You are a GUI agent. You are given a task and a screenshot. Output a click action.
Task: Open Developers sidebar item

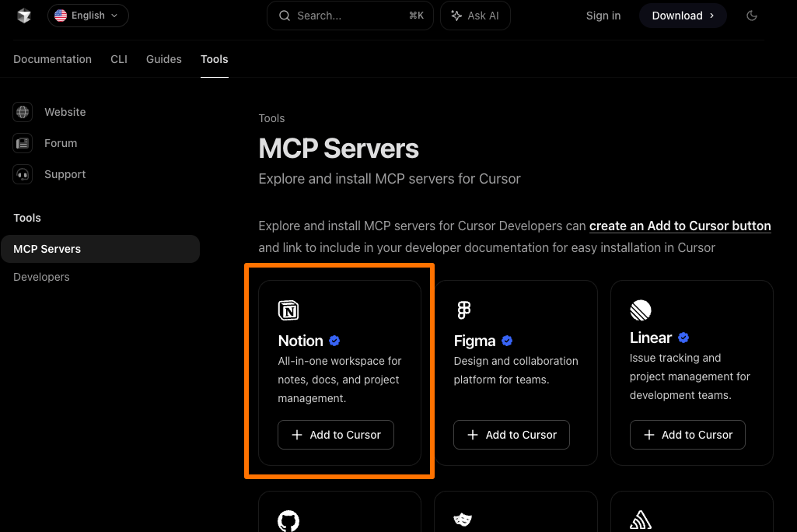point(41,277)
